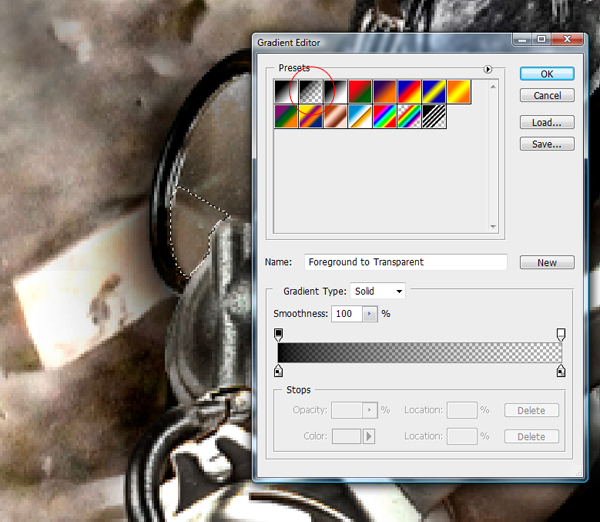Screen dimensions: 600x522
Task: Click the color Location field
Action: 462,436
